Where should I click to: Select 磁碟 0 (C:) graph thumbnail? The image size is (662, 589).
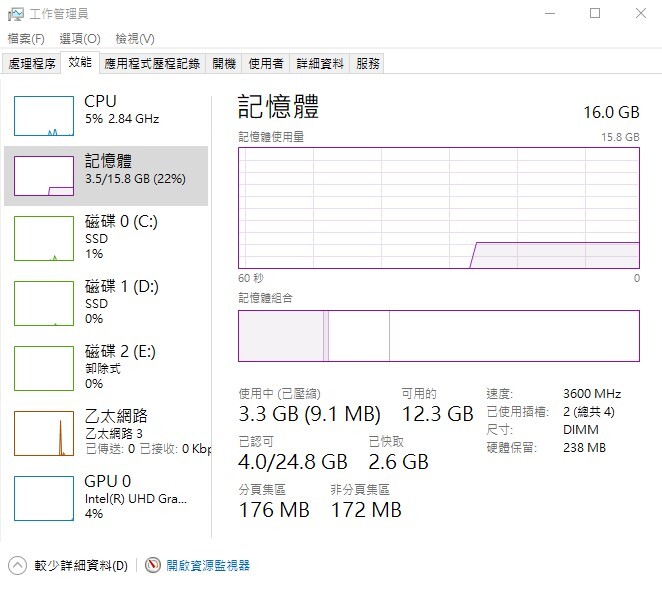44,237
